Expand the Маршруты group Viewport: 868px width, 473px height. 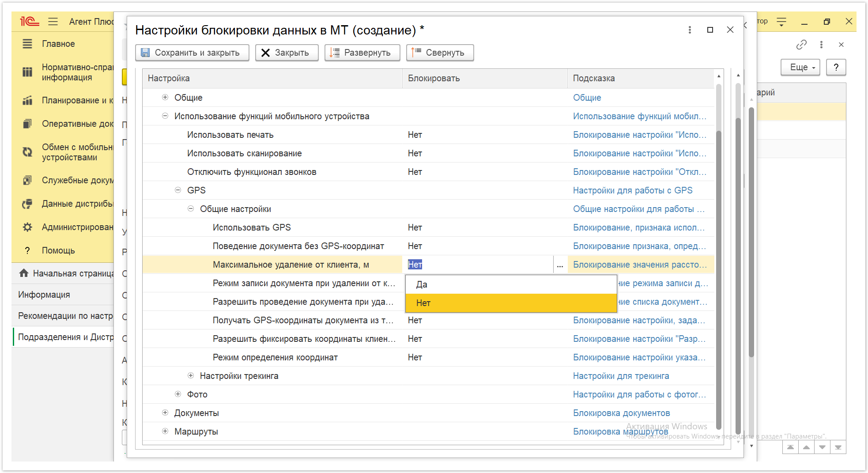pyautogui.click(x=165, y=431)
